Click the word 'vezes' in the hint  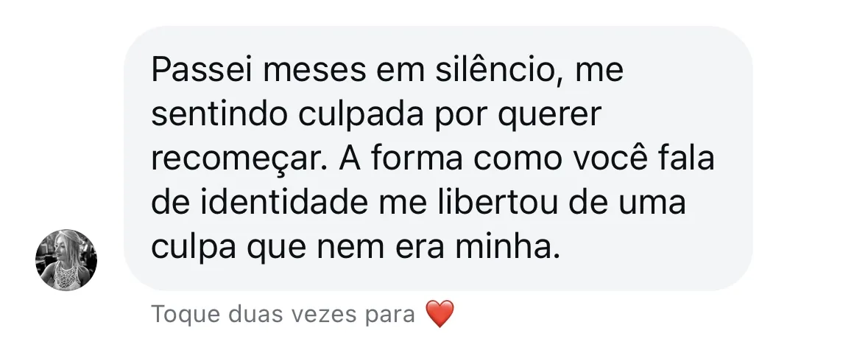coord(325,315)
